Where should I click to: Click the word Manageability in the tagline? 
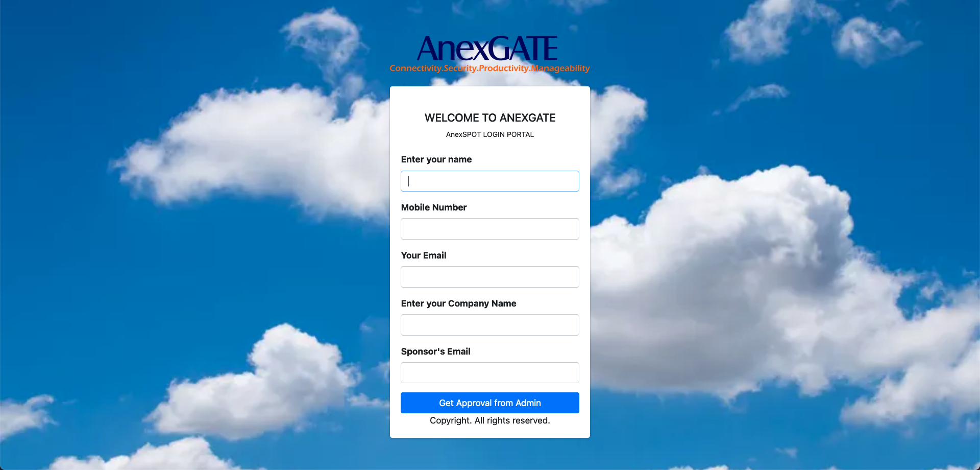tap(560, 68)
